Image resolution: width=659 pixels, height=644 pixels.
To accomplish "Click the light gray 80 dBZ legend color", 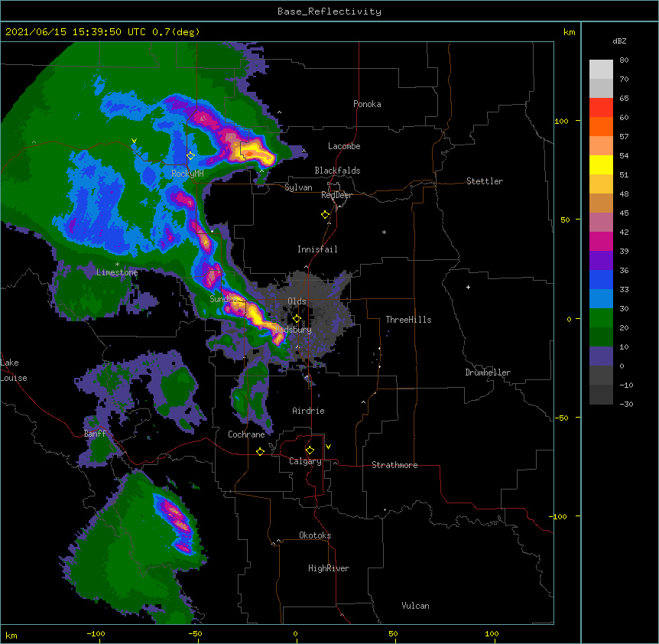I will point(601,69).
